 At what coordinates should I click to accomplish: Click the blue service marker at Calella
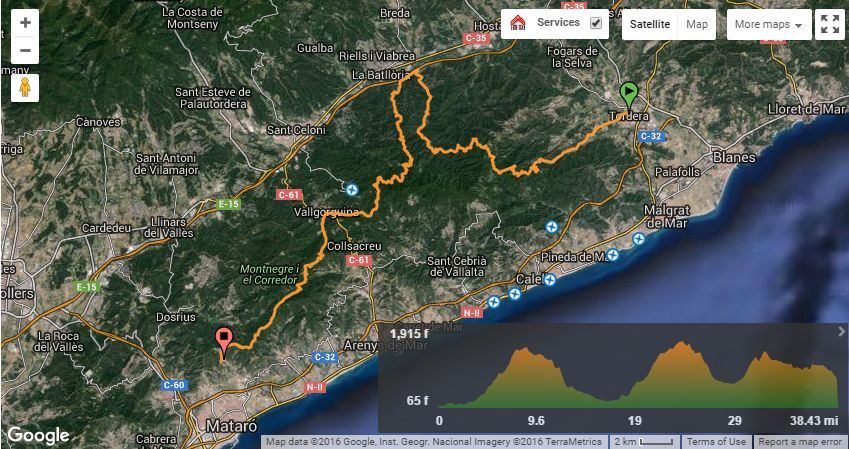(x=550, y=280)
